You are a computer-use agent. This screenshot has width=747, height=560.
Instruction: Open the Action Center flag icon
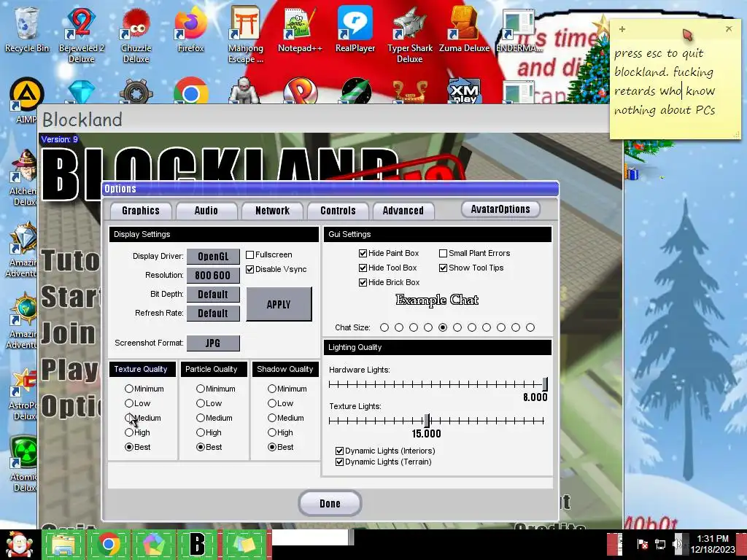[x=642, y=544]
